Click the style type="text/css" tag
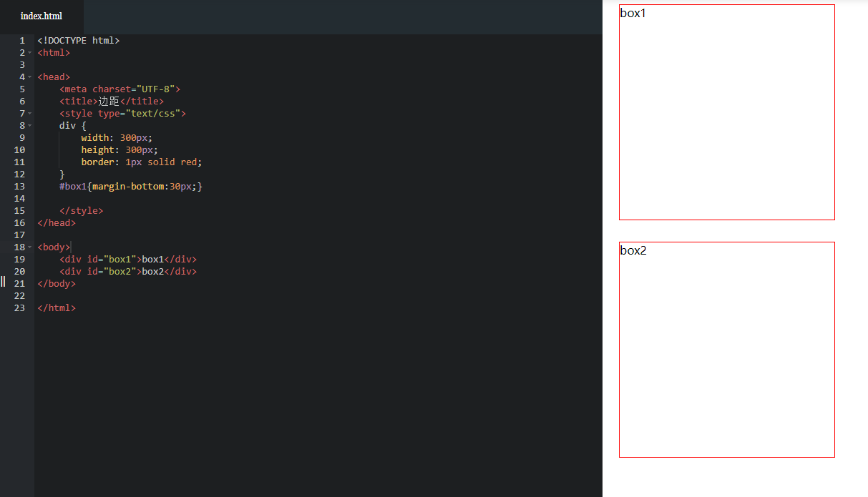This screenshot has width=868, height=497. [123, 114]
